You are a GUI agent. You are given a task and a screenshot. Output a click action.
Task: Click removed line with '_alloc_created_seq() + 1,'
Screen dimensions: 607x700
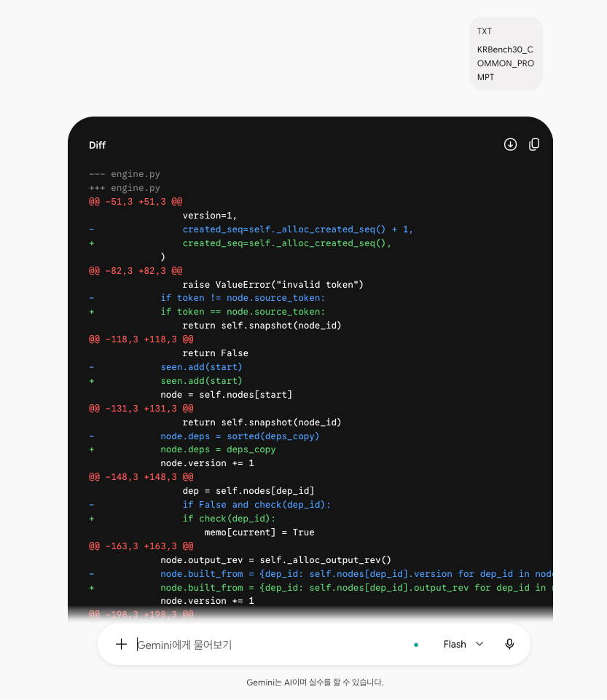(297, 229)
